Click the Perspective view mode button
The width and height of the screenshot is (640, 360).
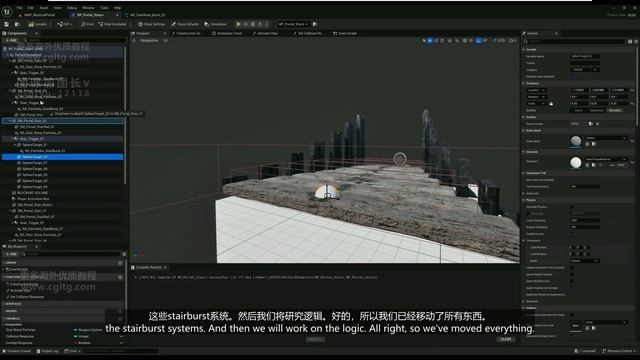(149, 41)
